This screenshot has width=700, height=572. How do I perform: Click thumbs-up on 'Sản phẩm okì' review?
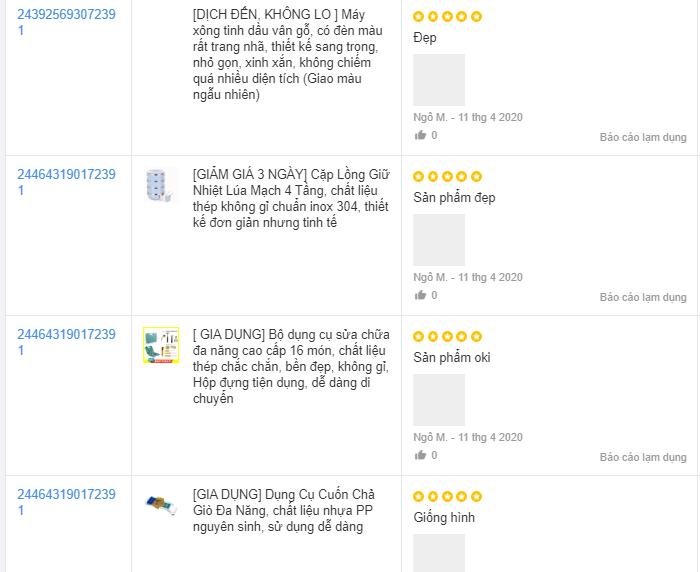(421, 455)
